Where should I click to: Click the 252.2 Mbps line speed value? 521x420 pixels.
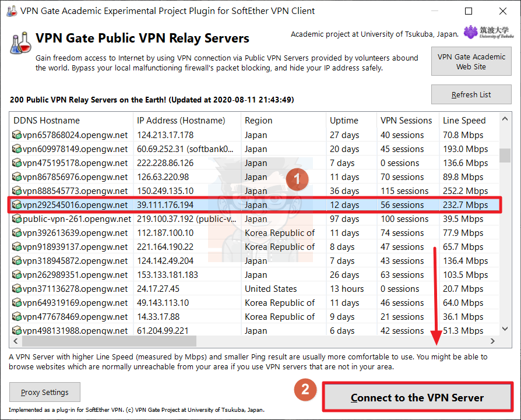point(466,191)
